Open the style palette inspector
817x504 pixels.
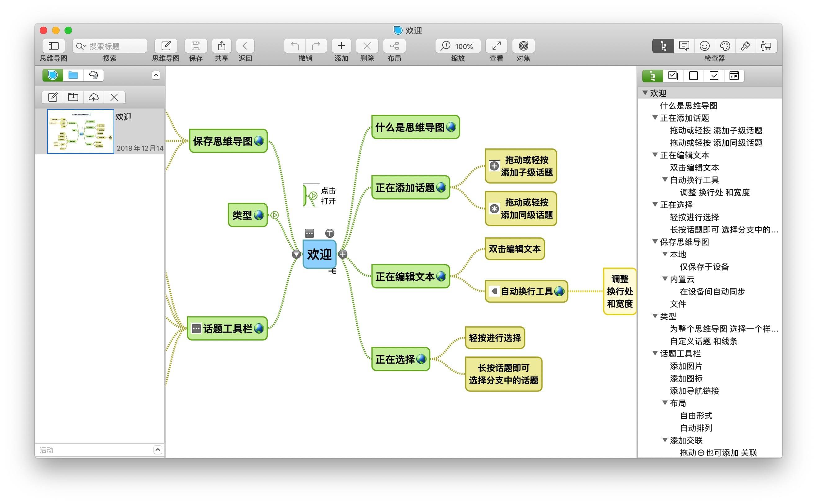[x=725, y=46]
